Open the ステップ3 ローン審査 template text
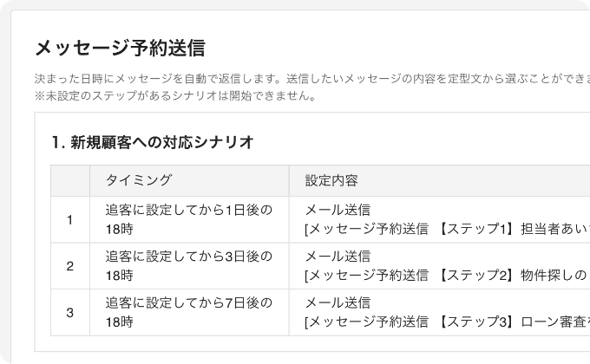The image size is (590, 364). point(447,322)
